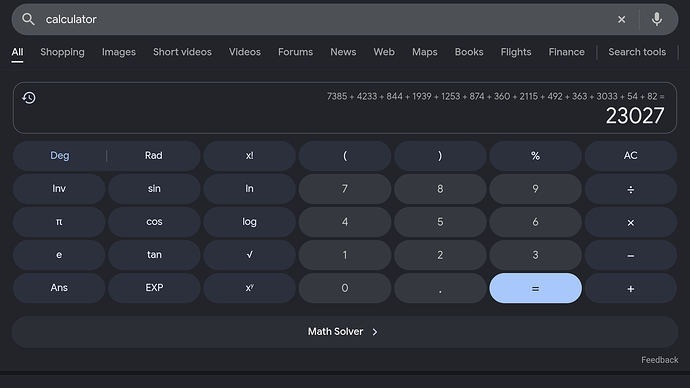Click the division ÷ key

[631, 189]
